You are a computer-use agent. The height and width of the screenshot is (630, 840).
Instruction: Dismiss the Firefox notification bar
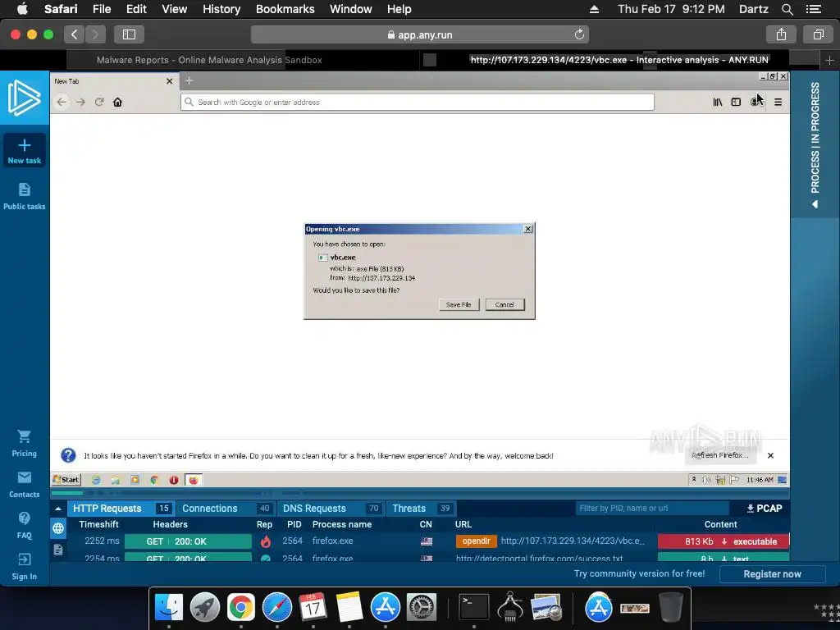(770, 455)
